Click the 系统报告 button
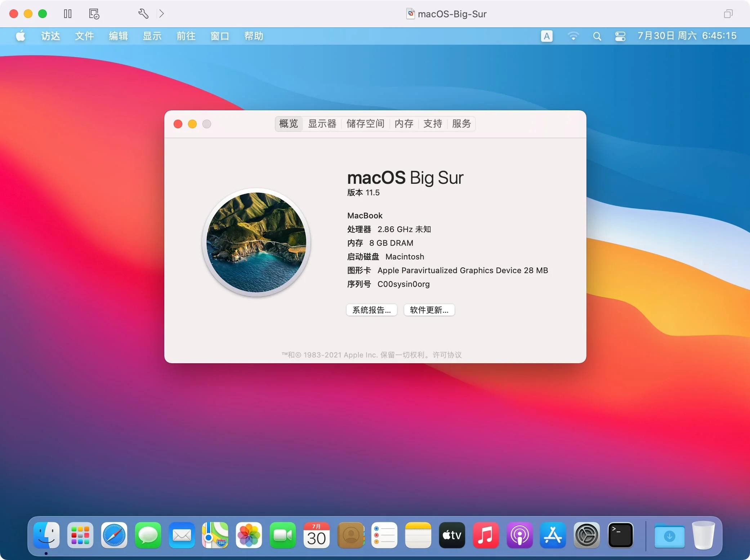Viewport: 750px width, 560px height. click(x=372, y=310)
